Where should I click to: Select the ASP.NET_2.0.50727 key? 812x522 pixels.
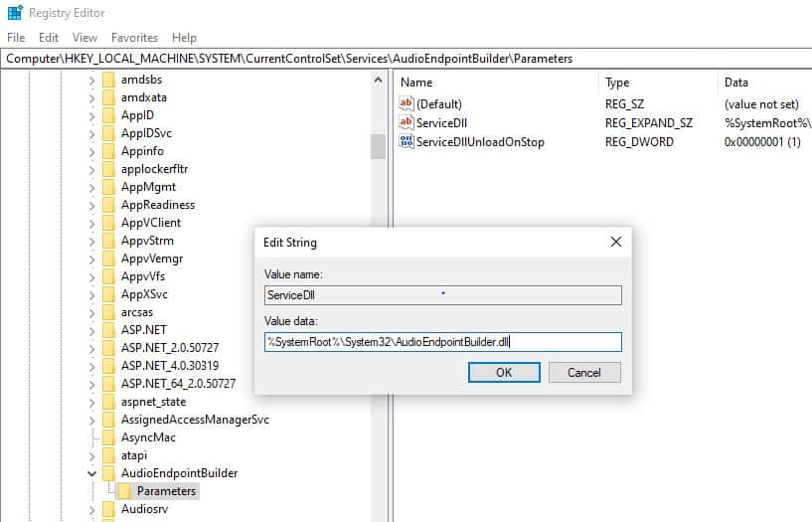170,348
